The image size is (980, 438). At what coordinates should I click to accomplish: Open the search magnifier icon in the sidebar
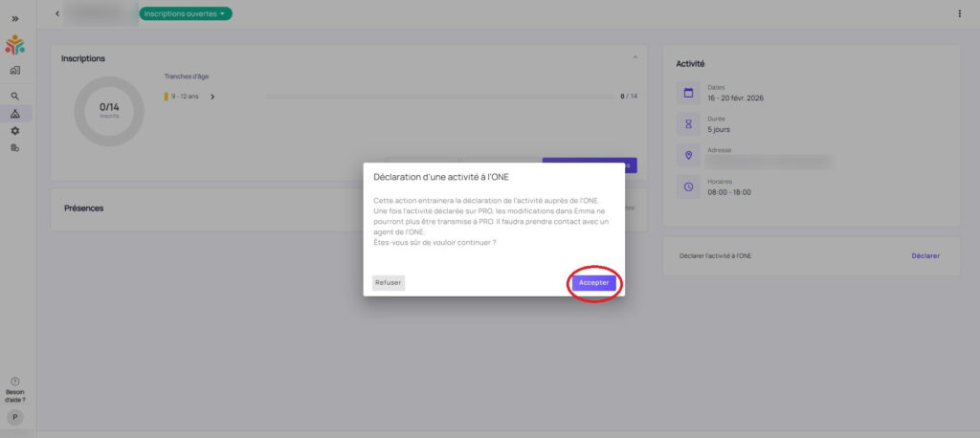(15, 97)
